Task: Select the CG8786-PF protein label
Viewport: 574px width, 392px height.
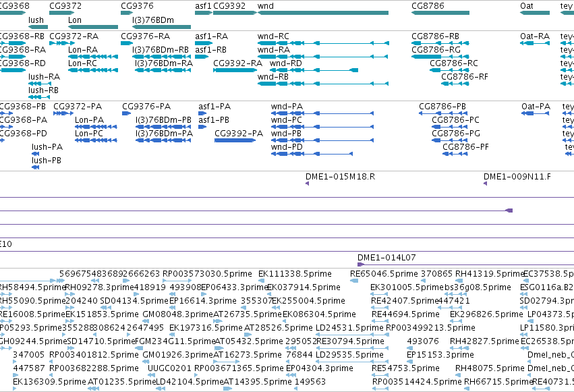Action: point(465,147)
